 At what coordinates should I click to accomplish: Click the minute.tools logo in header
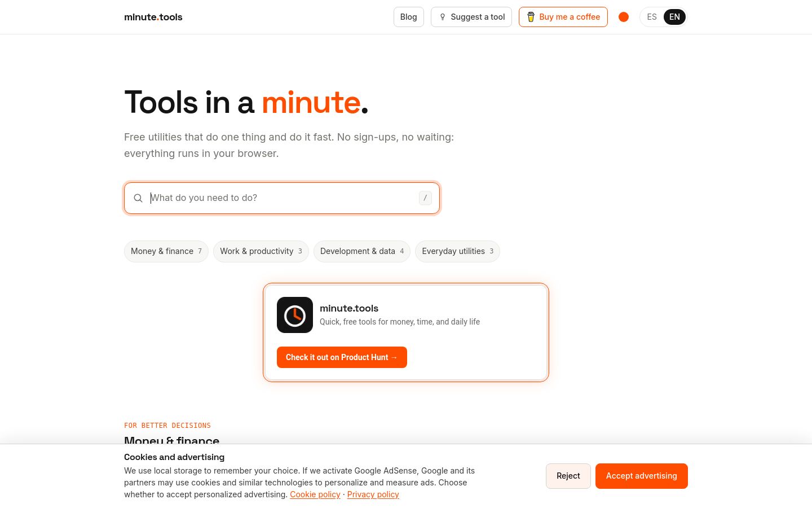(x=153, y=17)
